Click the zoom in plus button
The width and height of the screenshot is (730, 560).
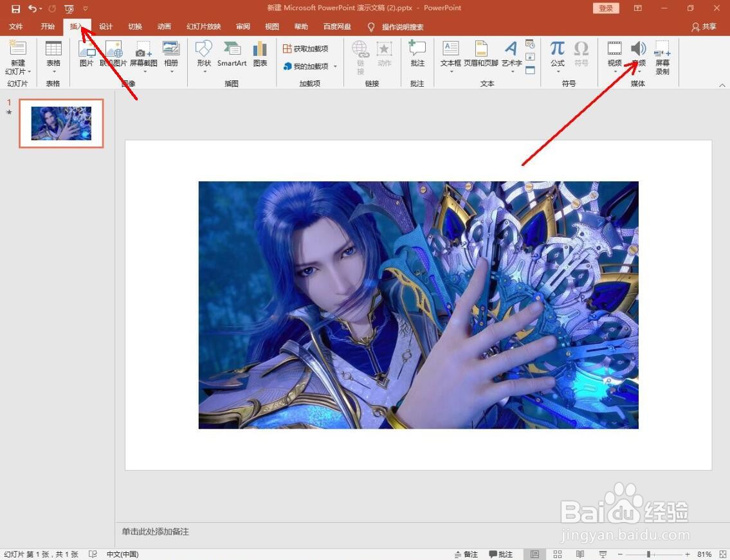[687, 554]
